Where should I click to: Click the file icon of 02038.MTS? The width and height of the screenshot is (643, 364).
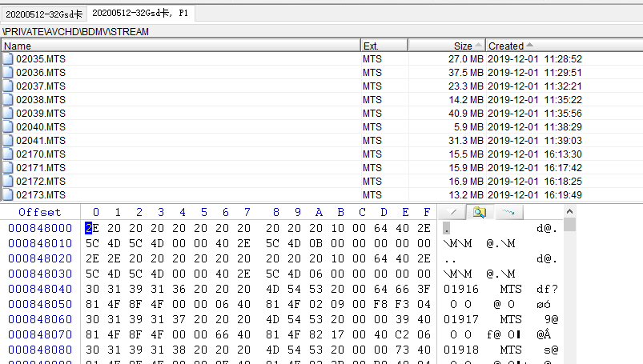pos(9,99)
